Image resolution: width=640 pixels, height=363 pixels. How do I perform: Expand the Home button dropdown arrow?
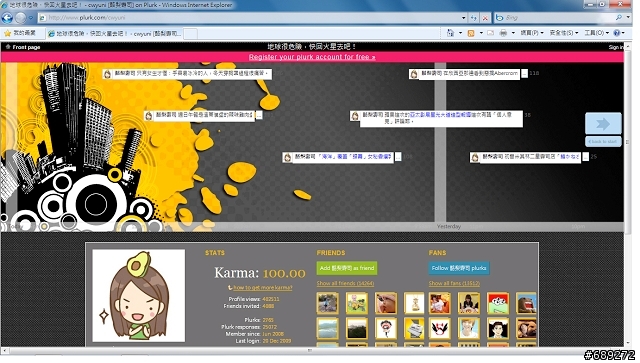pos(460,33)
